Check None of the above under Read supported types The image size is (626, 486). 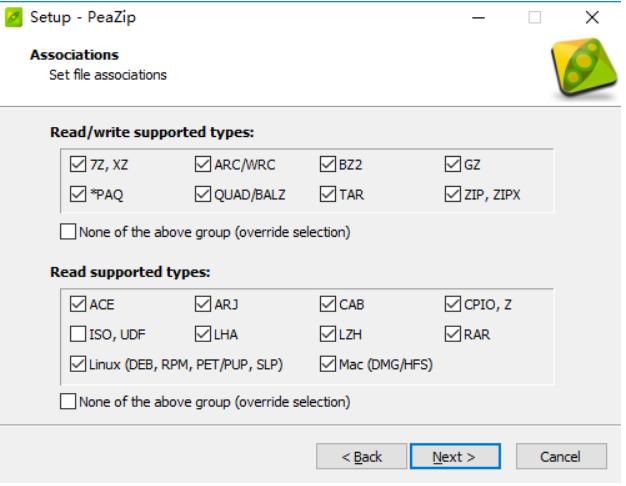[x=68, y=402]
